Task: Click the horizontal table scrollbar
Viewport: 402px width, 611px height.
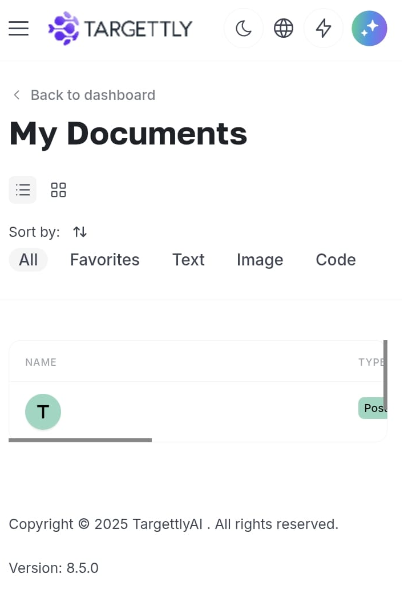Action: [x=80, y=440]
